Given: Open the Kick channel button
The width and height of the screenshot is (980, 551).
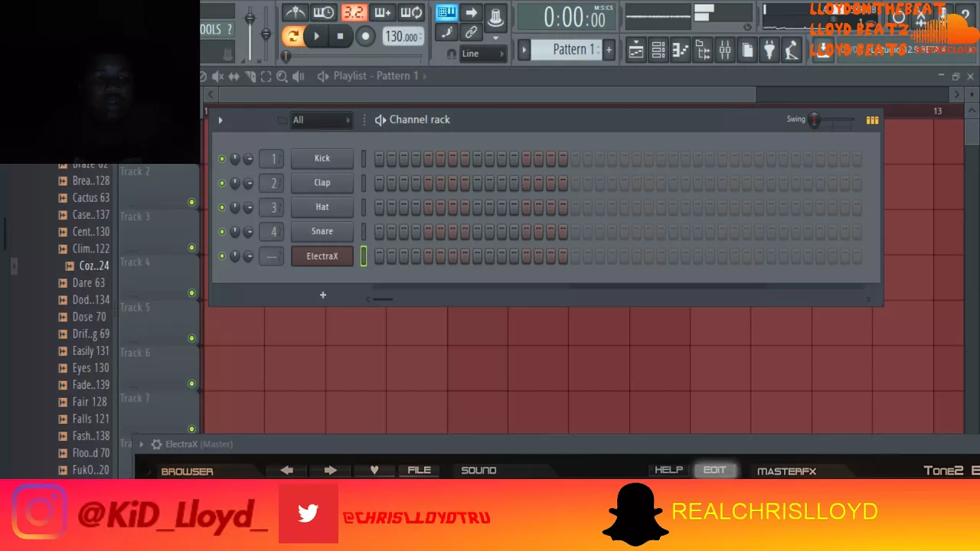Looking at the screenshot, I should [x=322, y=158].
